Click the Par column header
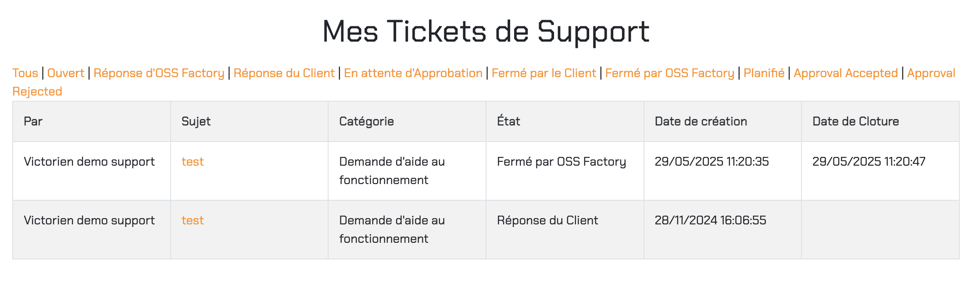980x291 pixels. pyautogui.click(x=33, y=121)
